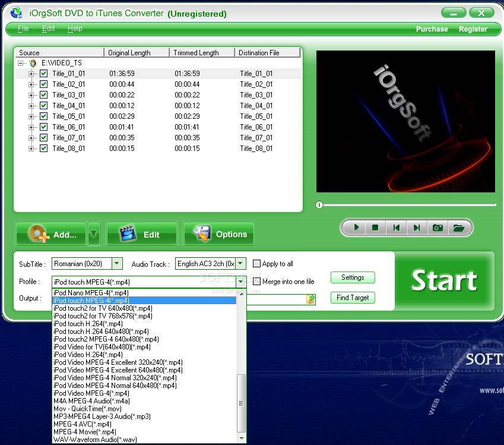Enable the Apply to all checkbox
Screen dimensions: 504x445
click(256, 264)
